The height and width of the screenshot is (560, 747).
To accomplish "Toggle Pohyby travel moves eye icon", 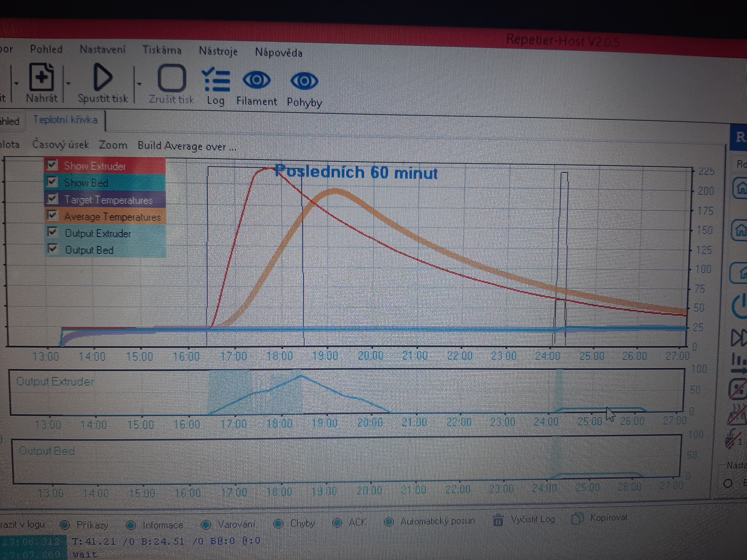I will point(304,81).
